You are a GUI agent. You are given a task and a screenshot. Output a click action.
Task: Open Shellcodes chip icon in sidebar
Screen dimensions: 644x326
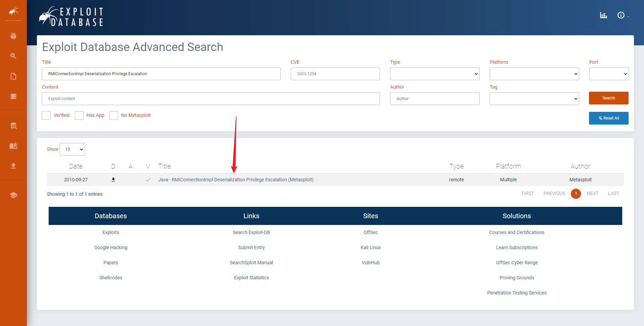[13, 96]
